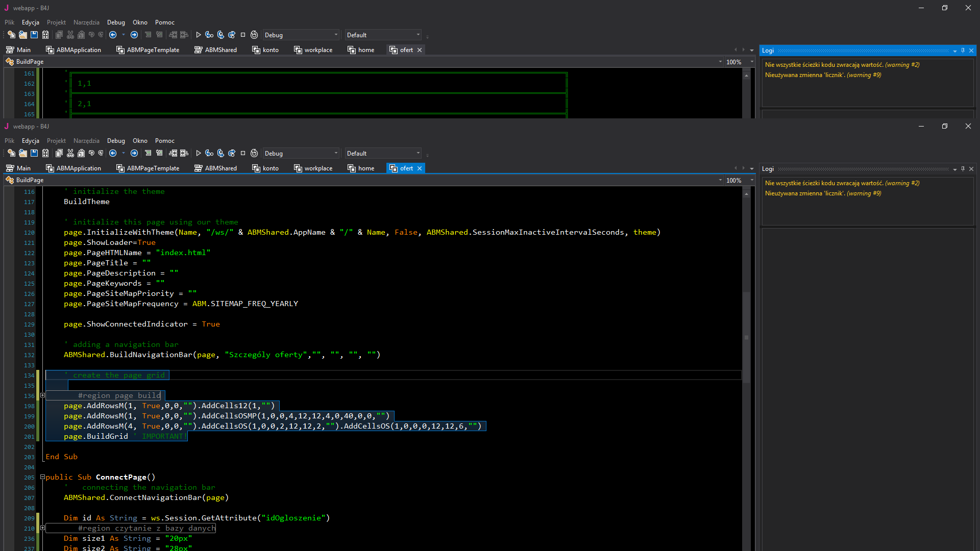Click the 'licznik' unused variable warning in lower Logi
Viewport: 980px width, 551px height.
[x=823, y=193]
